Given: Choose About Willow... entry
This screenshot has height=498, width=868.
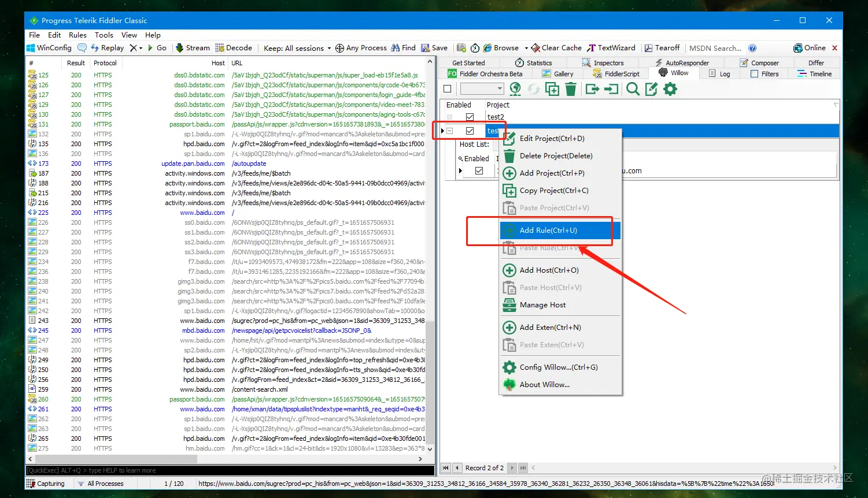Looking at the screenshot, I should coord(560,384).
